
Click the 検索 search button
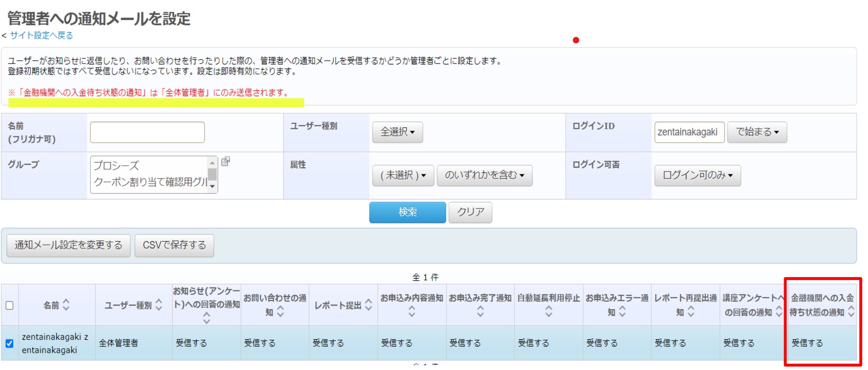point(407,212)
